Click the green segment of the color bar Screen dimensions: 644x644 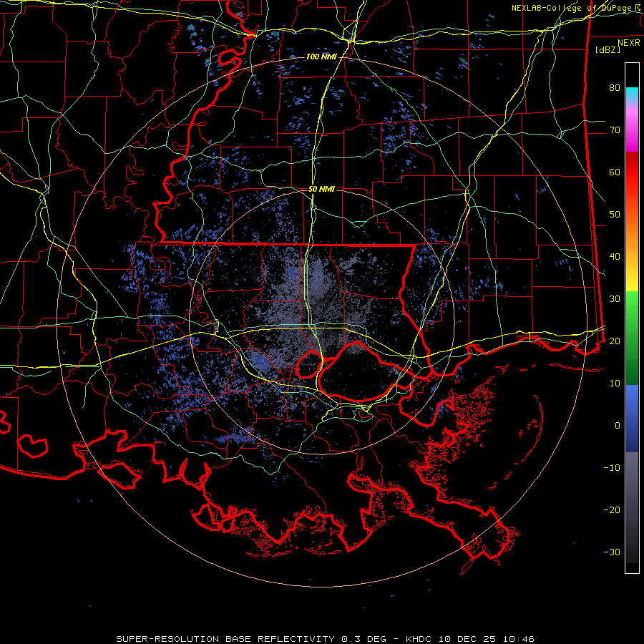[x=632, y=338]
